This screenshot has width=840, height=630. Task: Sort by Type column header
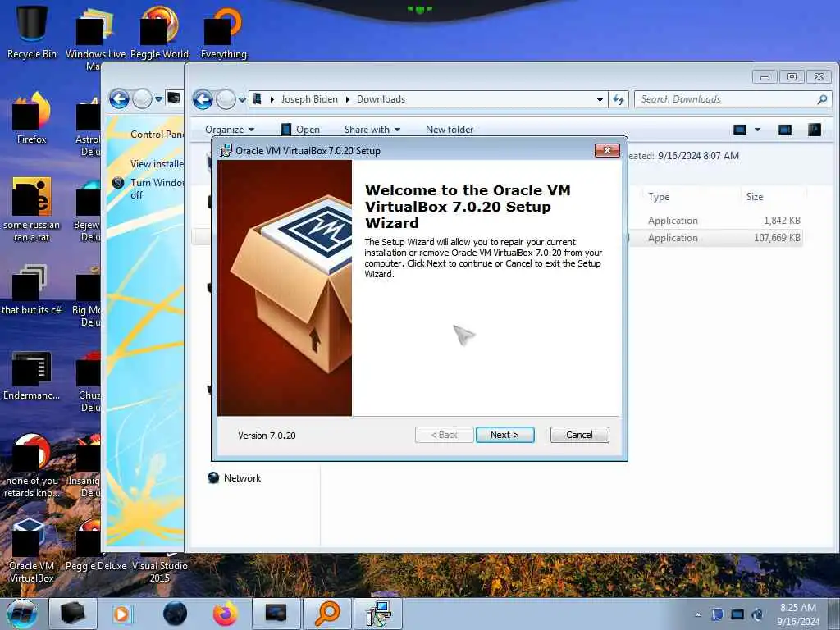[x=659, y=197]
